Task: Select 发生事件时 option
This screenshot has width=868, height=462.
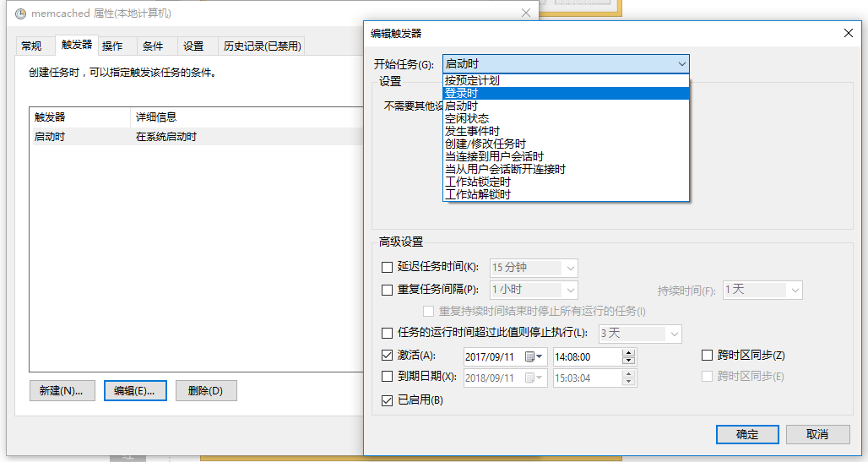Action: [567, 131]
